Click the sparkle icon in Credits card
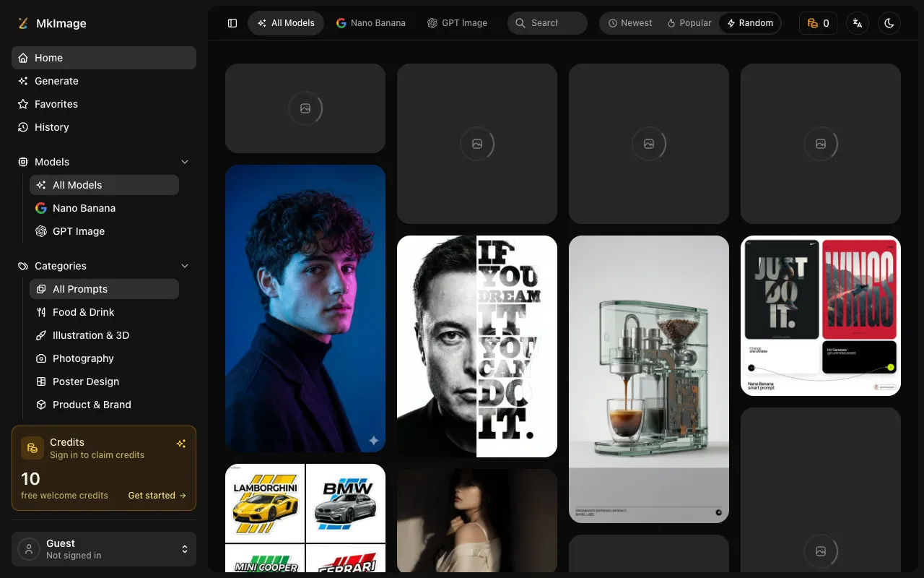The height and width of the screenshot is (578, 924). tap(181, 444)
